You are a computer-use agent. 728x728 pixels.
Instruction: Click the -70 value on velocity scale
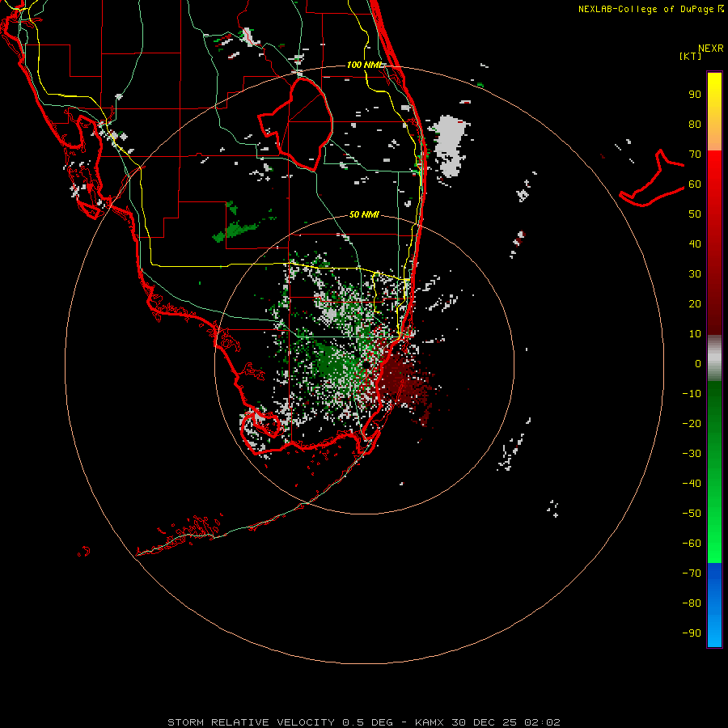tap(692, 574)
